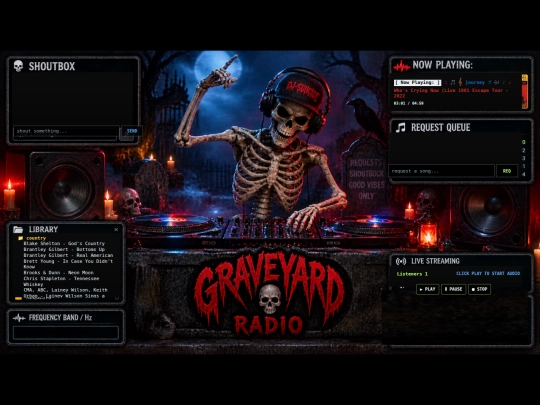The width and height of the screenshot is (540, 405).
Task: Select 'Brooks & Dunn - Neon Moon' track
Action: click(x=59, y=272)
